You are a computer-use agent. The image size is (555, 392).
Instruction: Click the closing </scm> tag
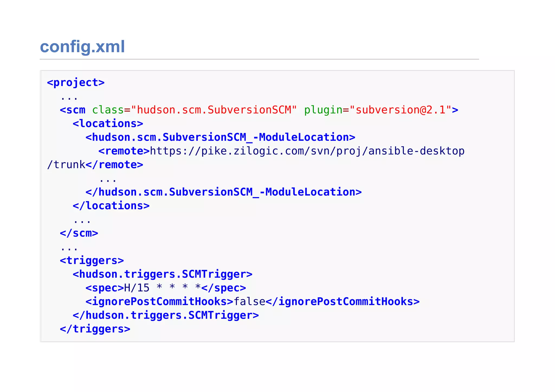pos(79,233)
